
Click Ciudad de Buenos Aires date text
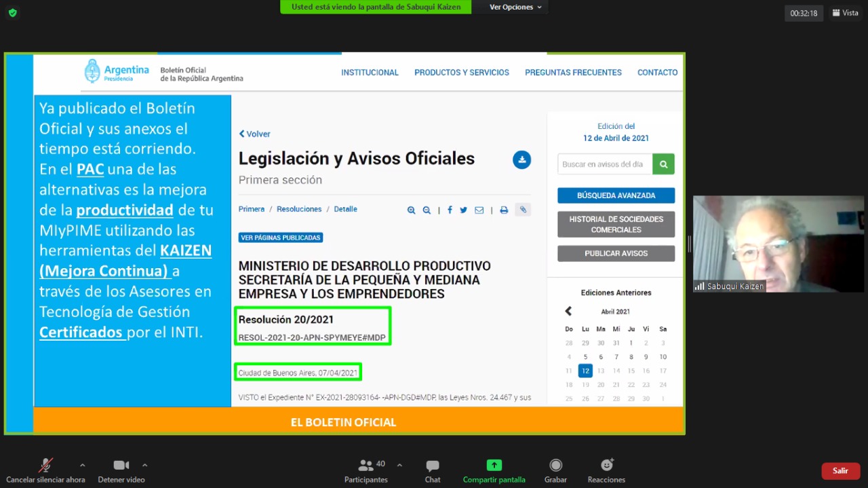click(298, 373)
